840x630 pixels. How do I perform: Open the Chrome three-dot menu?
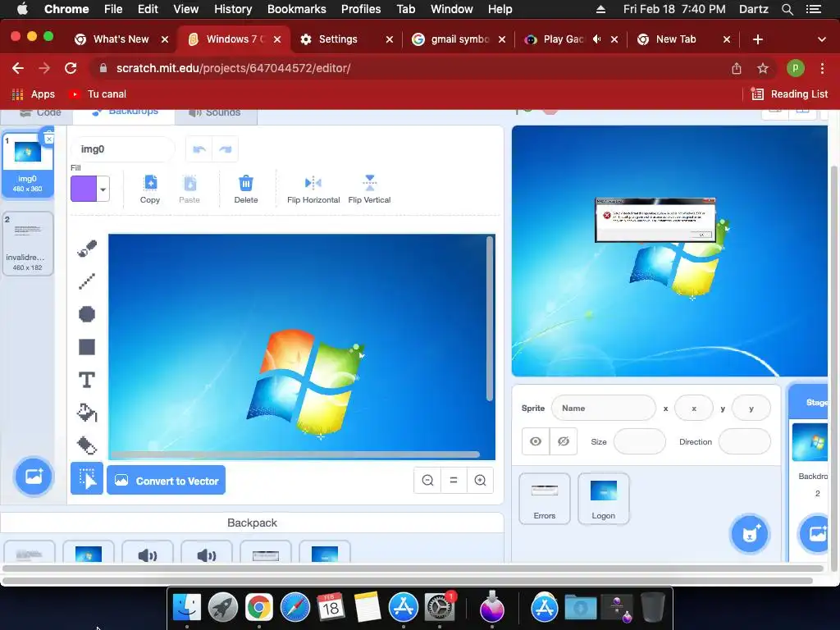822,68
